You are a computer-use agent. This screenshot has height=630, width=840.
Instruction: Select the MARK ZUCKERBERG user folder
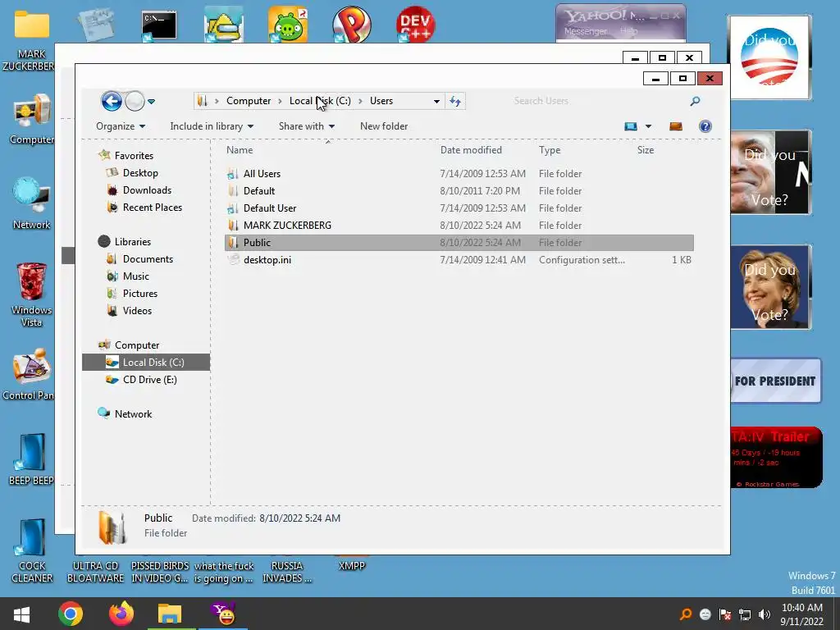tap(459, 225)
